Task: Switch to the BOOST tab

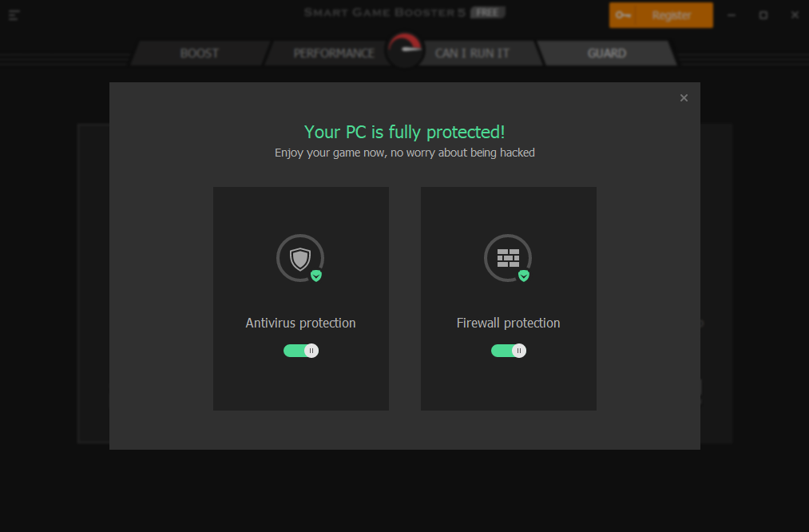Action: click(200, 54)
